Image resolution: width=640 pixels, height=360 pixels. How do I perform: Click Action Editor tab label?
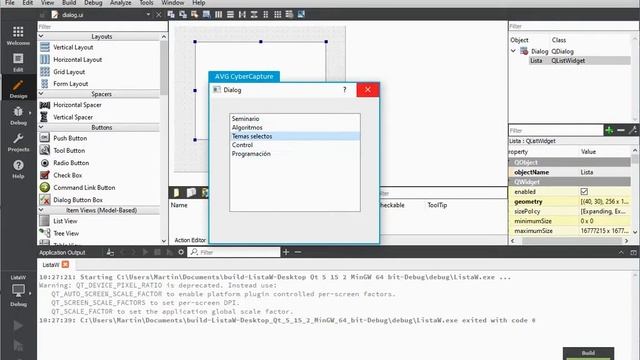[190, 240]
